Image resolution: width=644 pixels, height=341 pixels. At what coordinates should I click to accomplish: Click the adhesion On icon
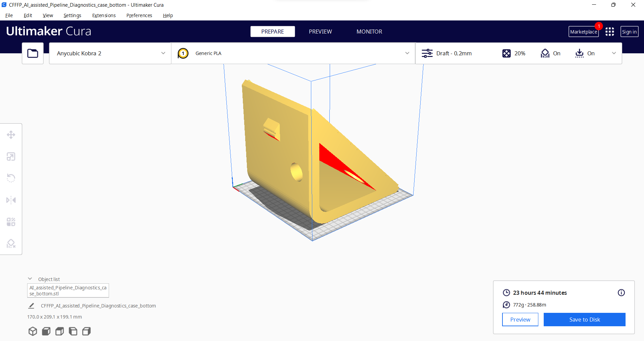579,53
